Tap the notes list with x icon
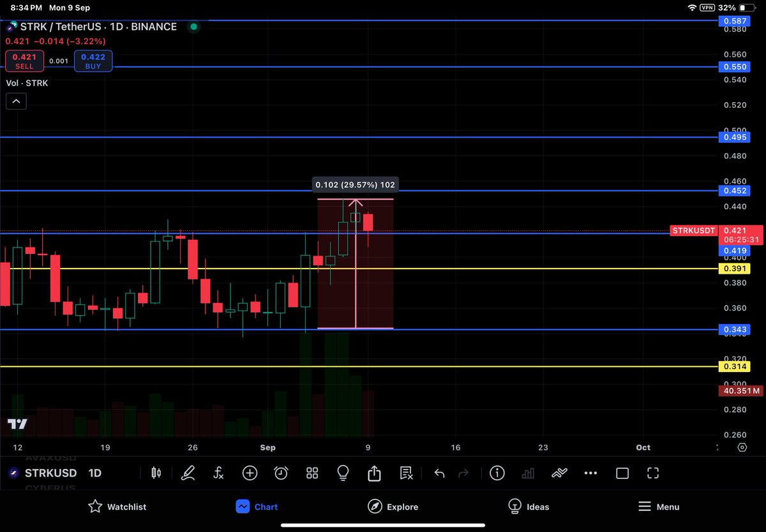Screen dimensions: 766x532 (406, 473)
